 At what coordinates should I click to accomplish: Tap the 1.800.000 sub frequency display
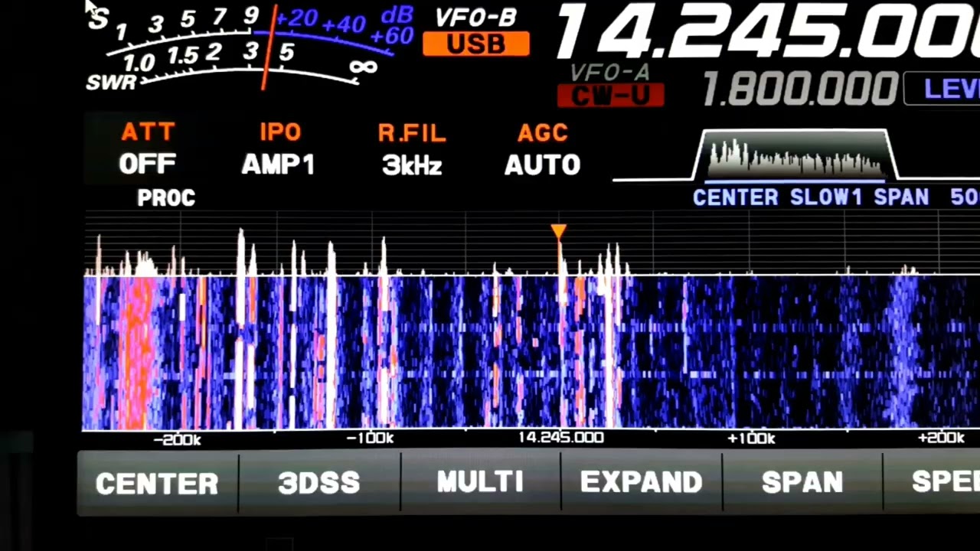coord(800,89)
